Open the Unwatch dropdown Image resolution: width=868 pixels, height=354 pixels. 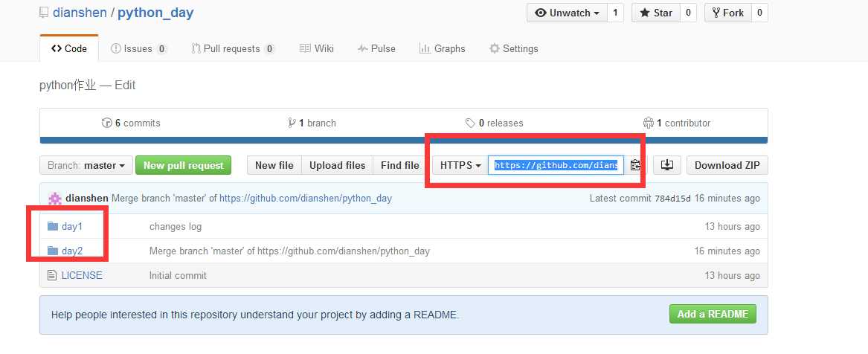pyautogui.click(x=567, y=13)
